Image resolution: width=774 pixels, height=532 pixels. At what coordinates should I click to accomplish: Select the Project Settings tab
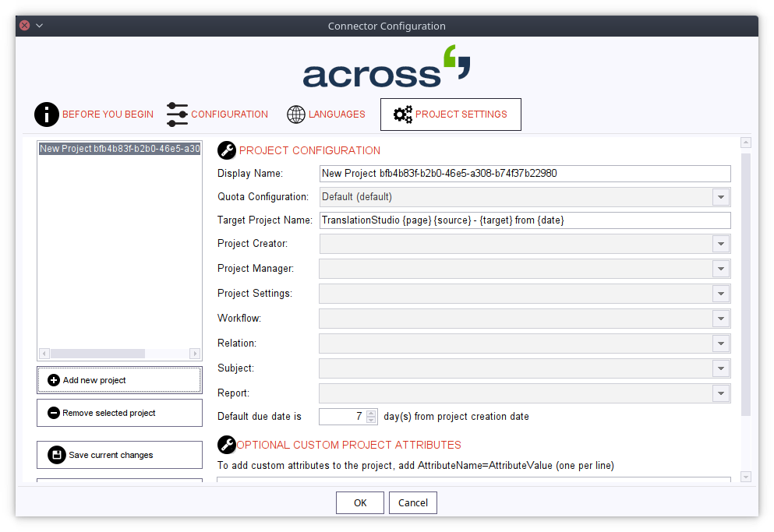click(451, 115)
